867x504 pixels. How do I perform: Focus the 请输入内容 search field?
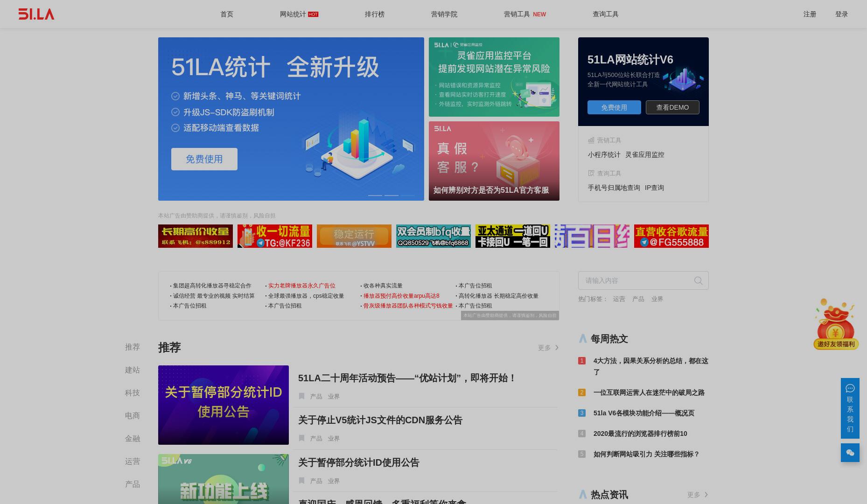pos(643,280)
